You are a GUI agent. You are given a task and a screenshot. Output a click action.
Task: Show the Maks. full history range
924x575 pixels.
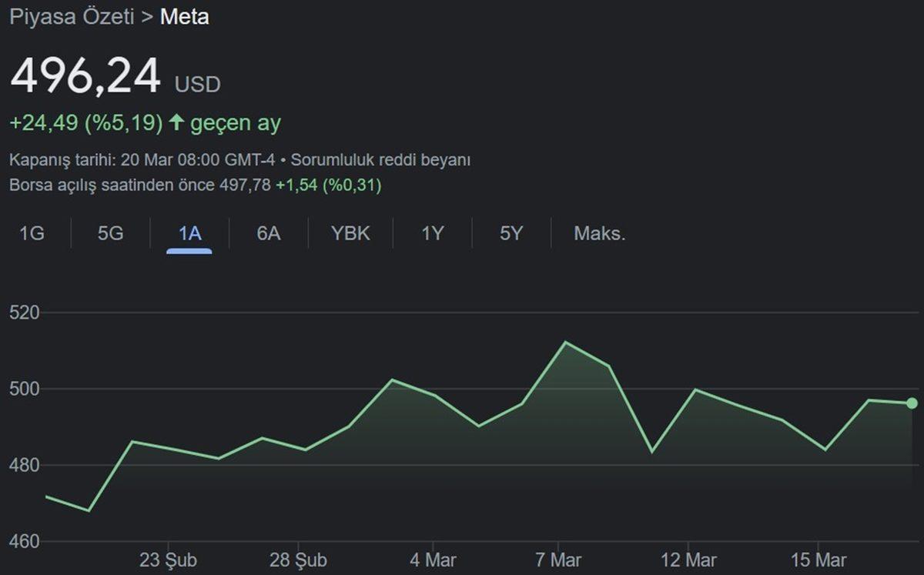point(599,234)
